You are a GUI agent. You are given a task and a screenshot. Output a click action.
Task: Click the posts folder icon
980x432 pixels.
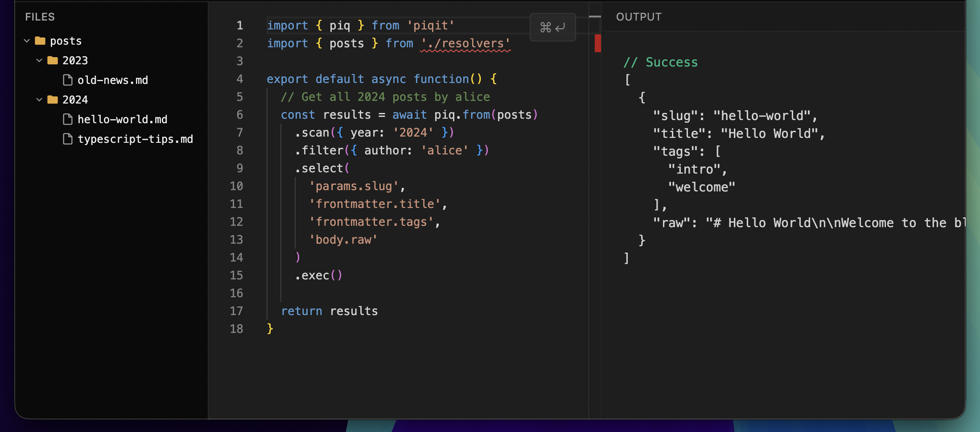pyautogui.click(x=40, y=41)
